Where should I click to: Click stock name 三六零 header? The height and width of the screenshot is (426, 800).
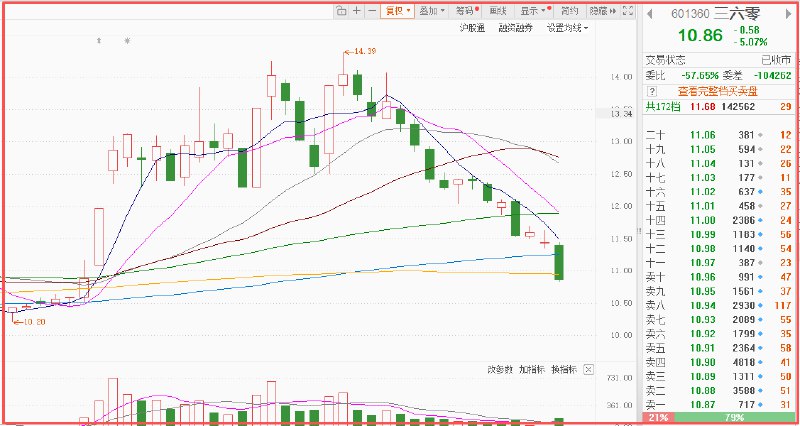pos(736,14)
